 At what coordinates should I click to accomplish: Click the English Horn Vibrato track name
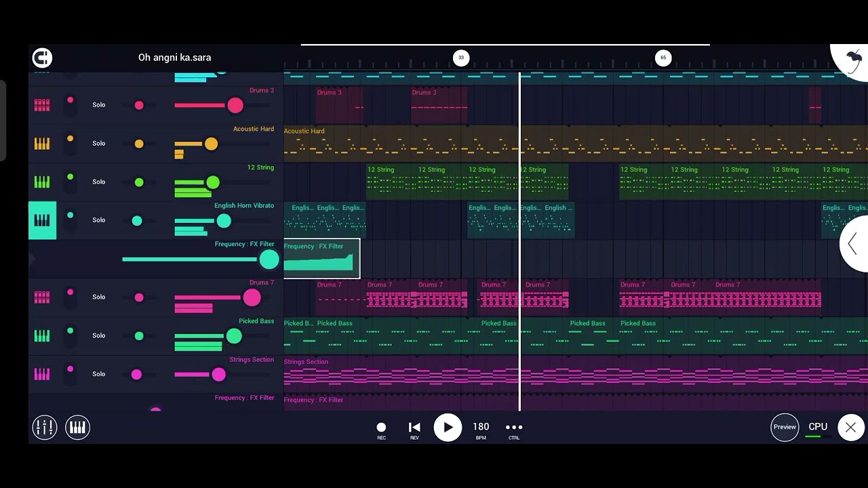click(244, 205)
